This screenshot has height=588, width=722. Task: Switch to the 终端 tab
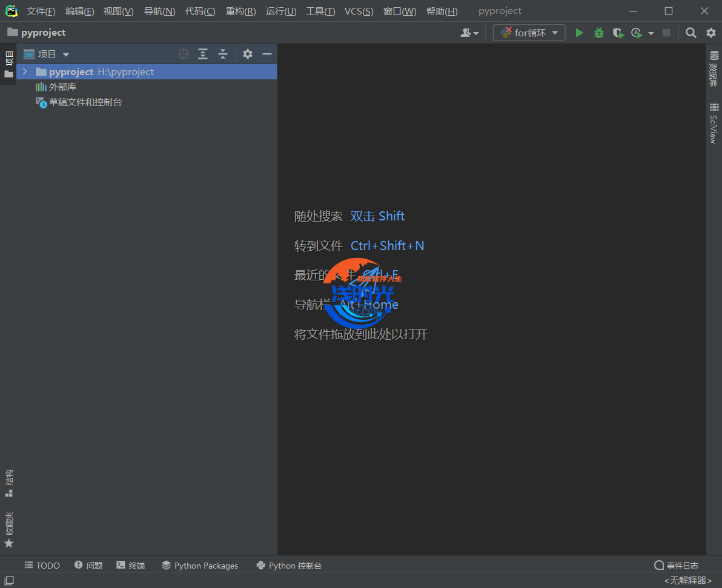pos(131,566)
